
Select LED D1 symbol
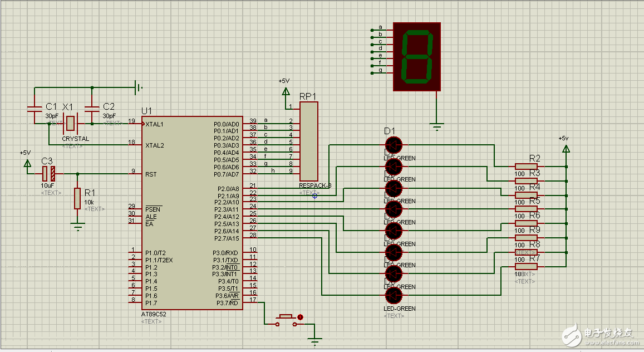(394, 145)
